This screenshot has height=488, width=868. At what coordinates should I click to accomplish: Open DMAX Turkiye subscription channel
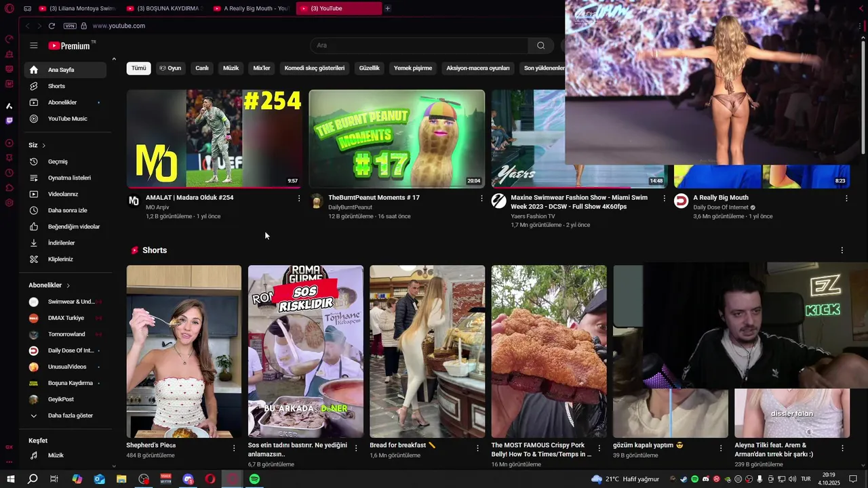(x=65, y=318)
